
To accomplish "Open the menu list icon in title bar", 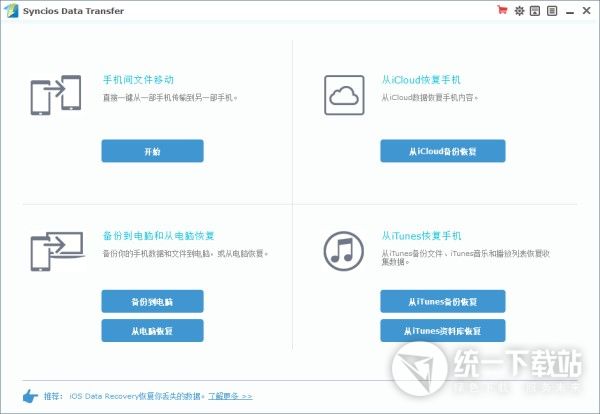I will point(552,11).
